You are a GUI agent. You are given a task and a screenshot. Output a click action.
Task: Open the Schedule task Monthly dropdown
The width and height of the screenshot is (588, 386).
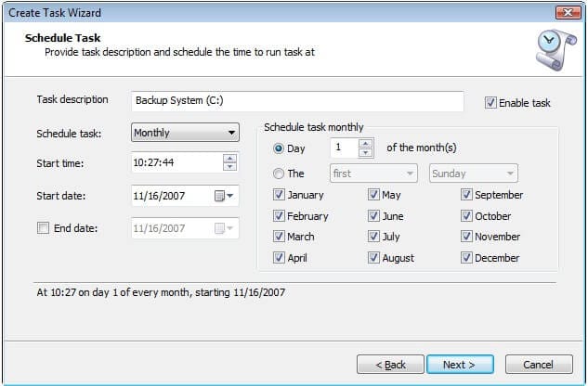coord(185,133)
